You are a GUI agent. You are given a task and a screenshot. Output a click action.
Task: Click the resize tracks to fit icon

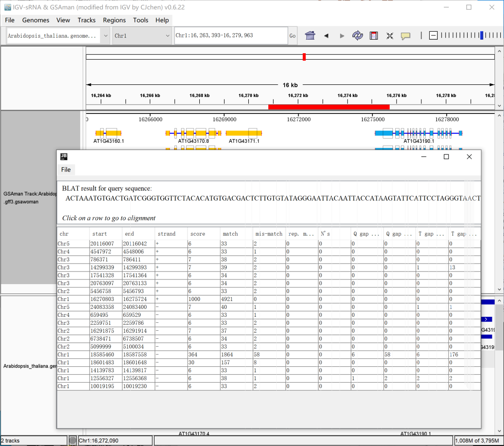point(390,36)
